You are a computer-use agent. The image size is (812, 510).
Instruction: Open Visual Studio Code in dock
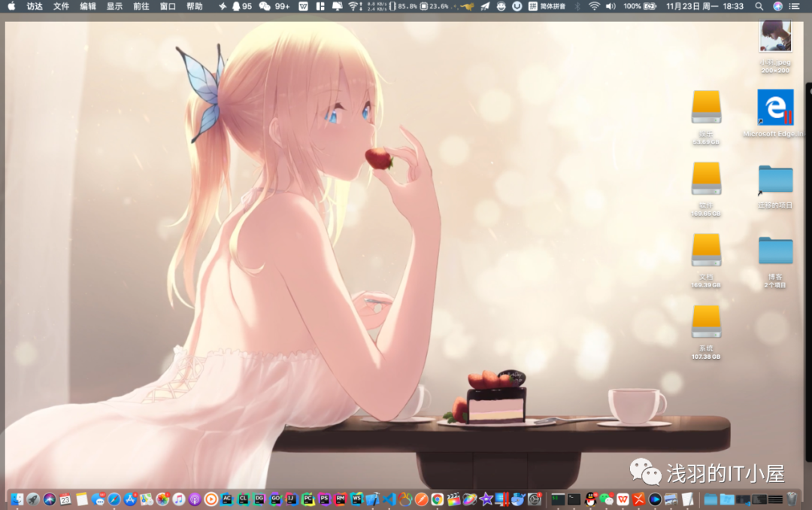click(x=389, y=499)
